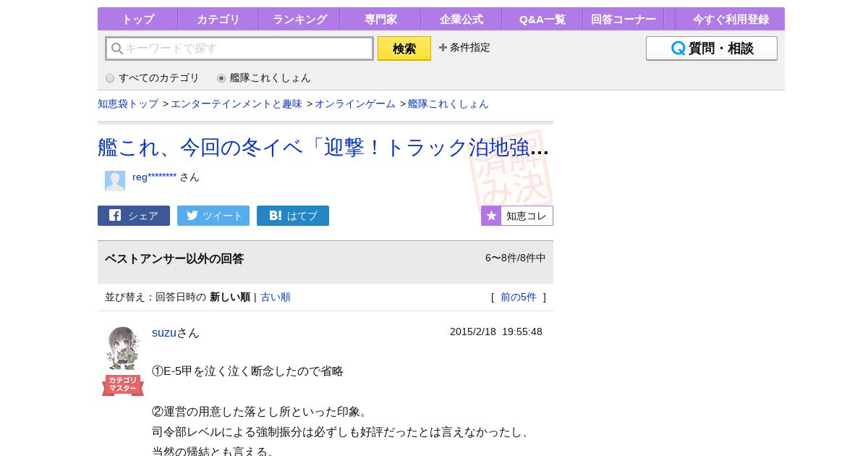The width and height of the screenshot is (868, 456).
Task: Click the timestamp 2015/2/18 19:55:48
Action: tap(496, 332)
